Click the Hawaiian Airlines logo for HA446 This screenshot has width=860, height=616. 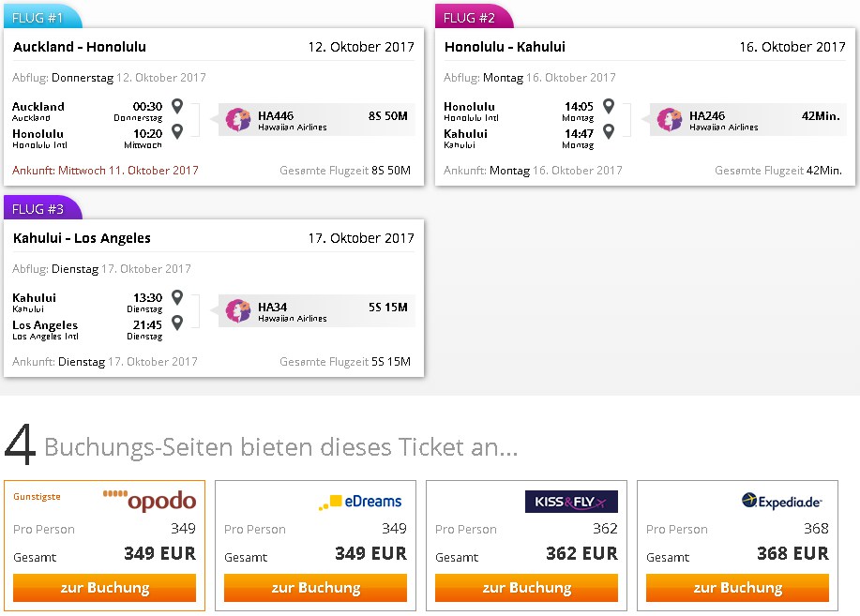click(x=238, y=120)
